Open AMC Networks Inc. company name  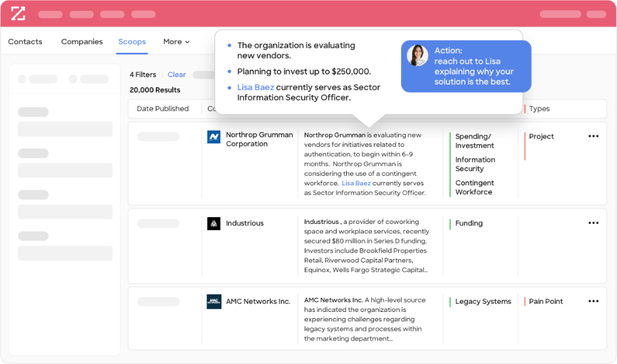click(x=258, y=302)
